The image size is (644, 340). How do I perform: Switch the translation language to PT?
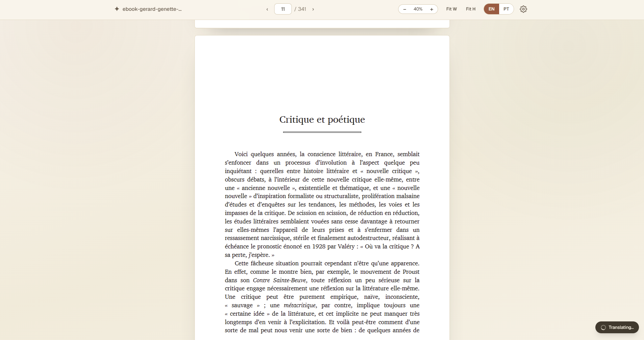(x=506, y=9)
